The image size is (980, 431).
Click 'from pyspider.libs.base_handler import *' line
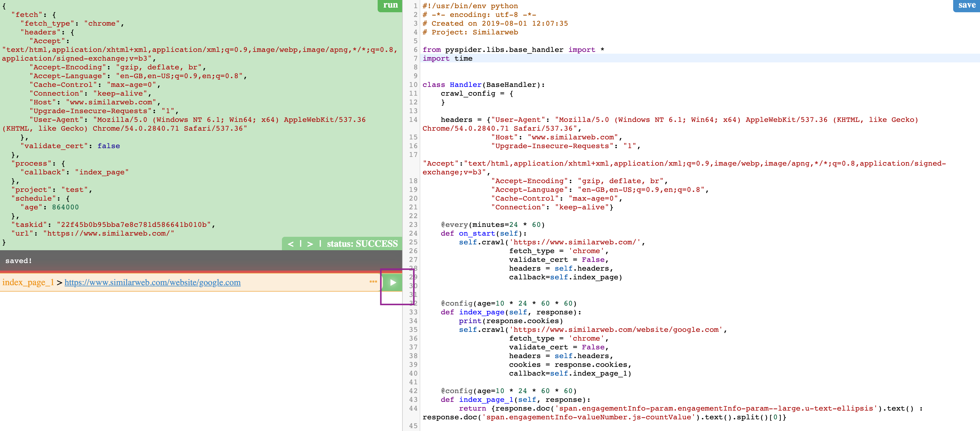point(514,50)
